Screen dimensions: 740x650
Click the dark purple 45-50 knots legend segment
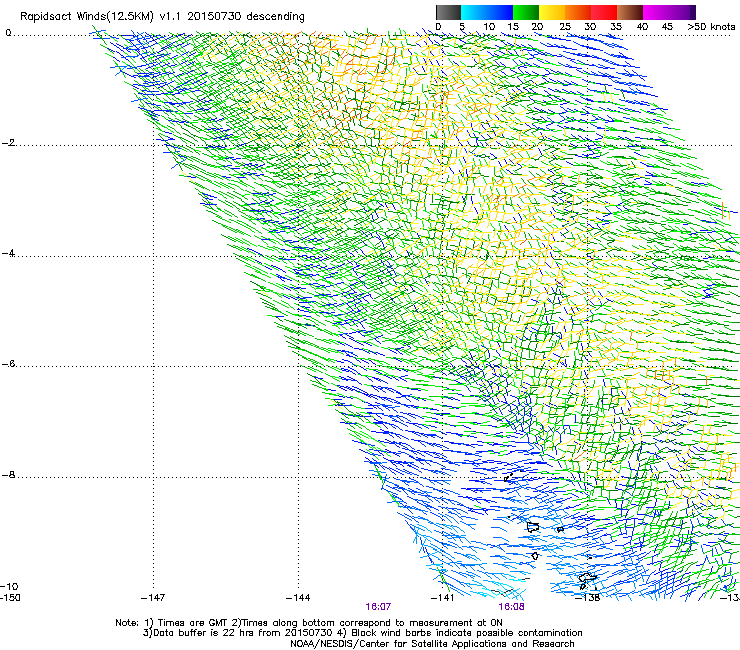coord(682,12)
